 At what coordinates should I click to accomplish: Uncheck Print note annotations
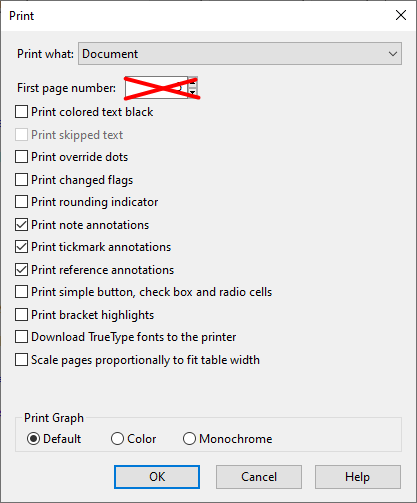coord(21,225)
